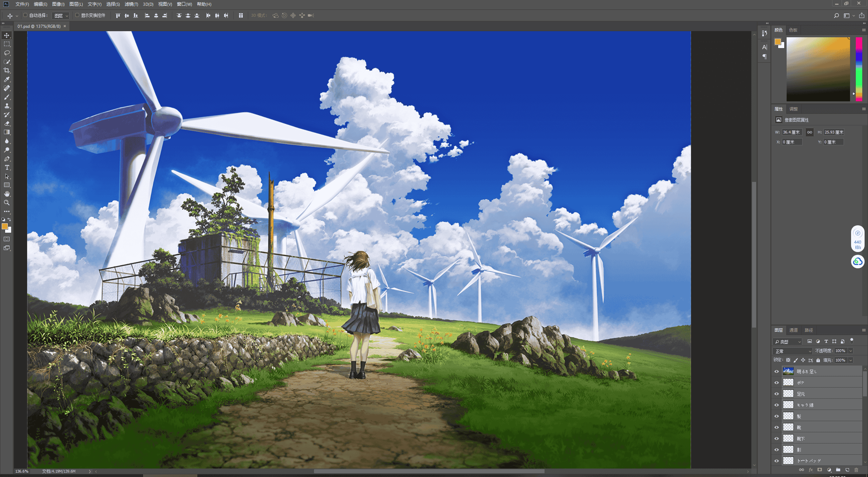Select the Eyedropper tool
Image resolution: width=868 pixels, height=477 pixels.
click(7, 79)
